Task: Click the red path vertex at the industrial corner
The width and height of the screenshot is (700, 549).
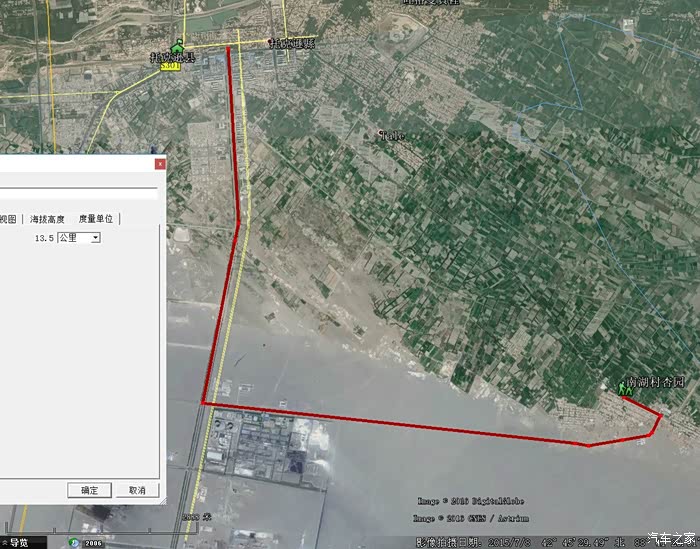Action: (203, 403)
